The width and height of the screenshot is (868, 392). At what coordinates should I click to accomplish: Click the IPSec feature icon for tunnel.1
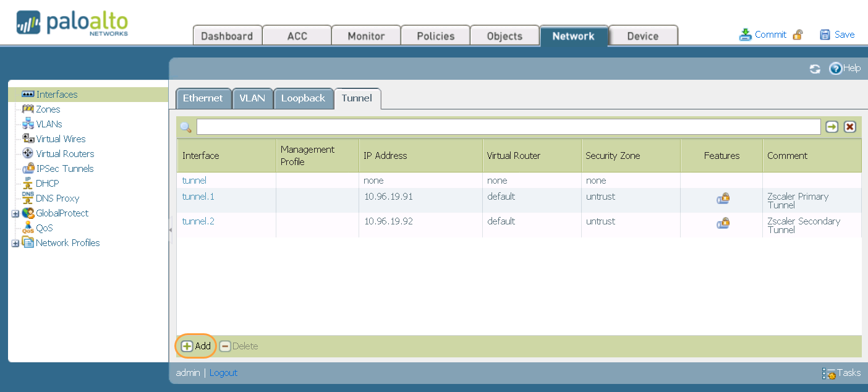coord(722,198)
